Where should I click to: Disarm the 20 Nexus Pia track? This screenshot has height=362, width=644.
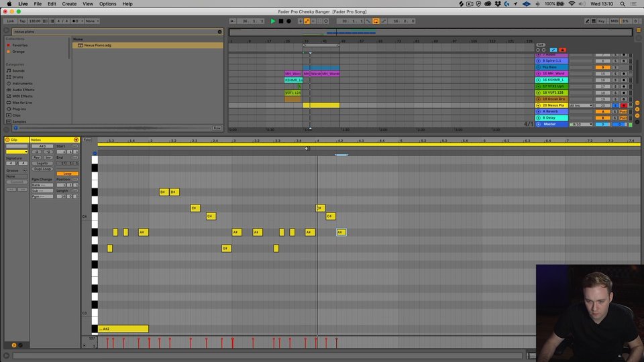pos(623,105)
